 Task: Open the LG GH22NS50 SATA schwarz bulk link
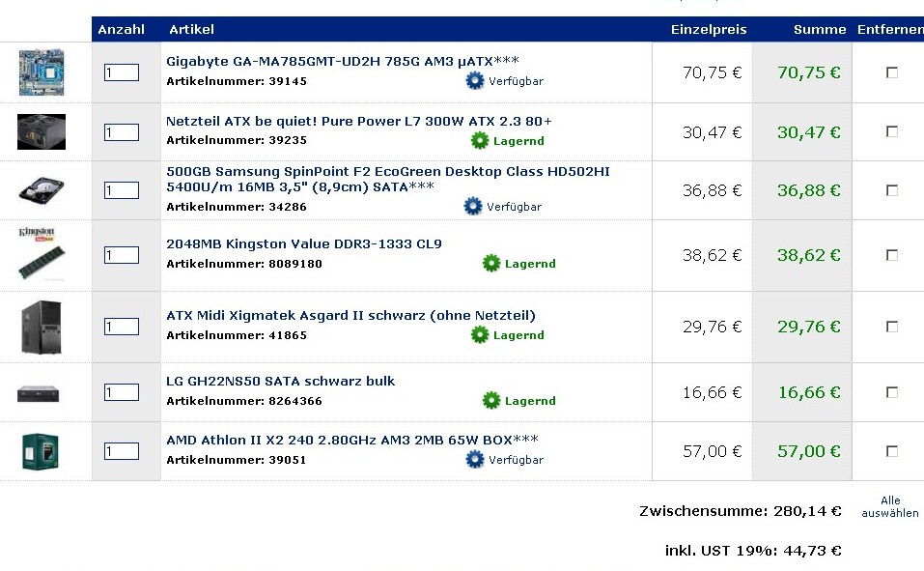(x=281, y=381)
